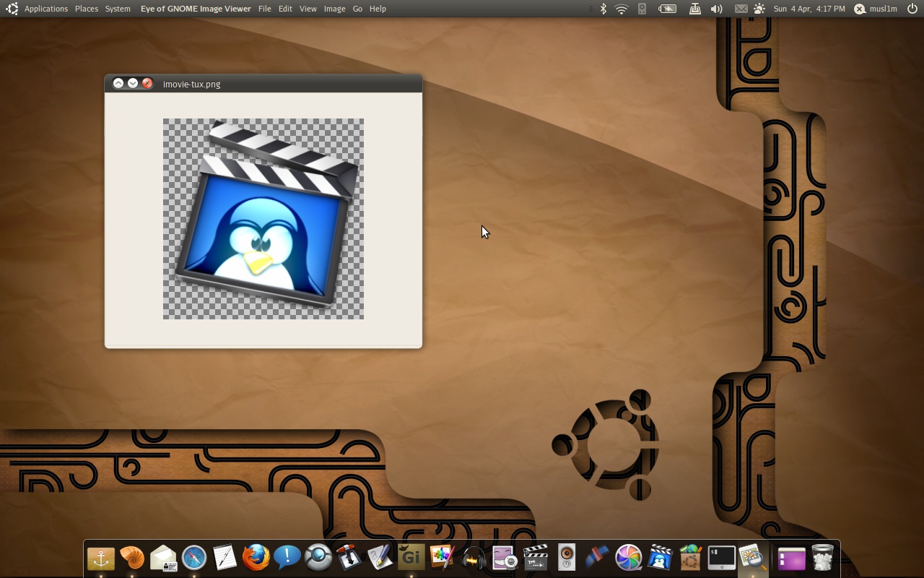Click the imovie-tux.png window title text

[192, 84]
